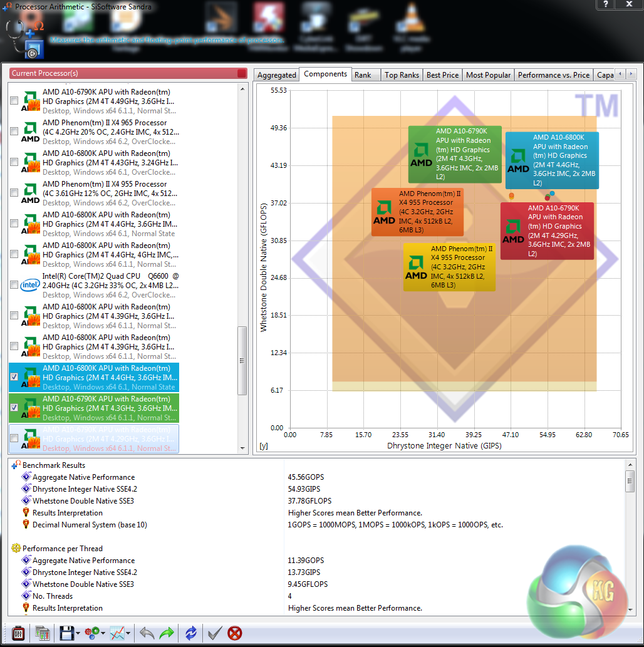Screen dimensions: 644x647
Task: Tick the A10-6800K 4.4GHz 4GHz IMC checkbox
Action: point(14,254)
